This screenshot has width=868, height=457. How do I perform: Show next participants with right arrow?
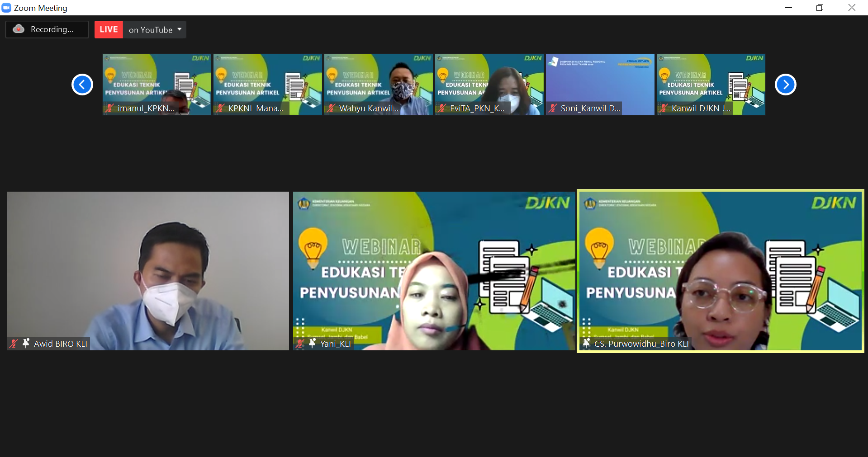pos(785,85)
